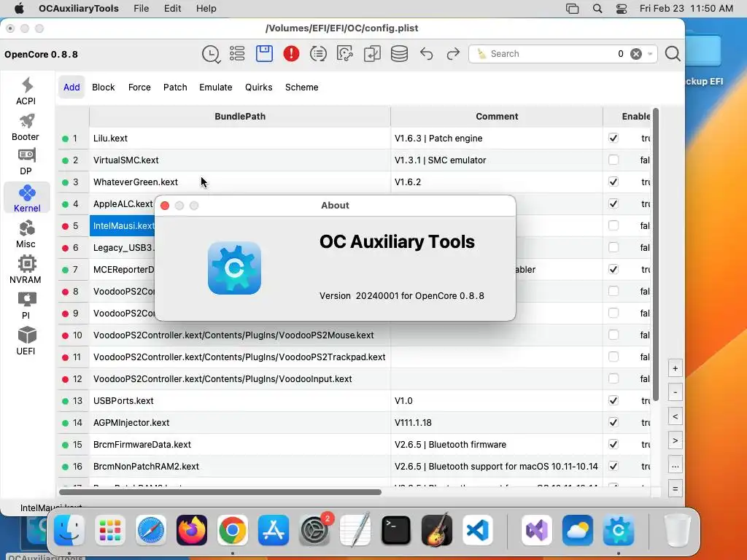Image resolution: width=747 pixels, height=560 pixels.
Task: Toggle Enabled checkbox for WhateverGreen.kext
Action: point(614,182)
